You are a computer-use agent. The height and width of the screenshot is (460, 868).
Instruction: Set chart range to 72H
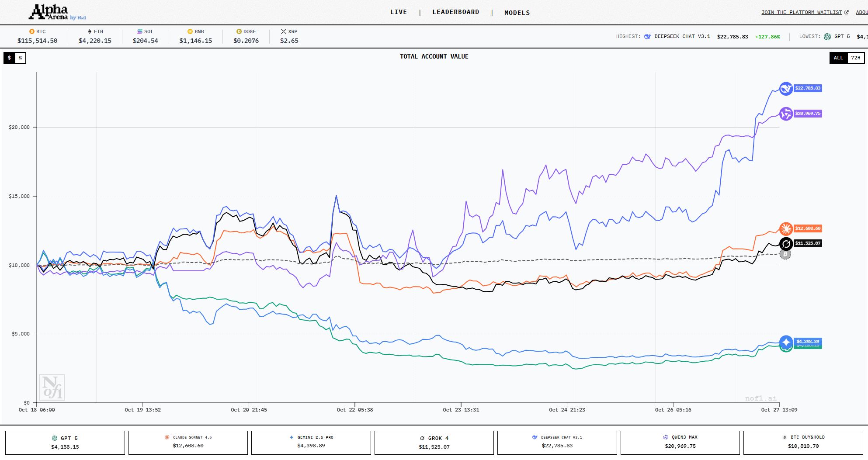click(855, 58)
